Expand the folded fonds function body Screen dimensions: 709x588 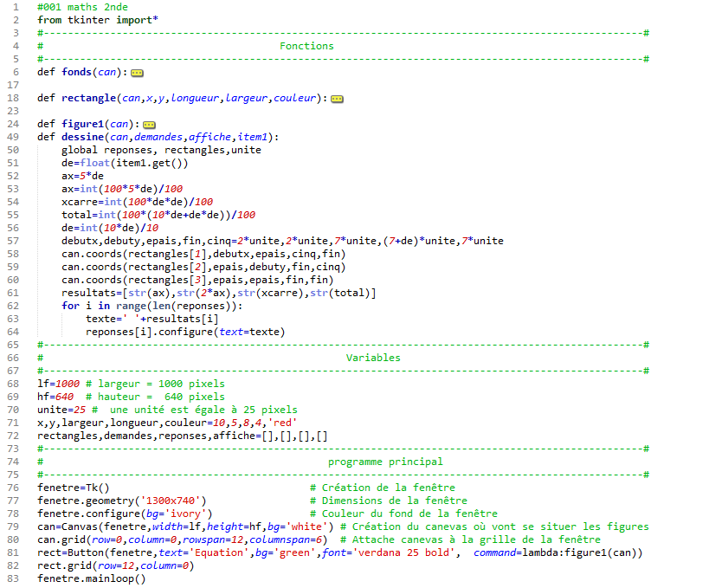[x=136, y=73]
